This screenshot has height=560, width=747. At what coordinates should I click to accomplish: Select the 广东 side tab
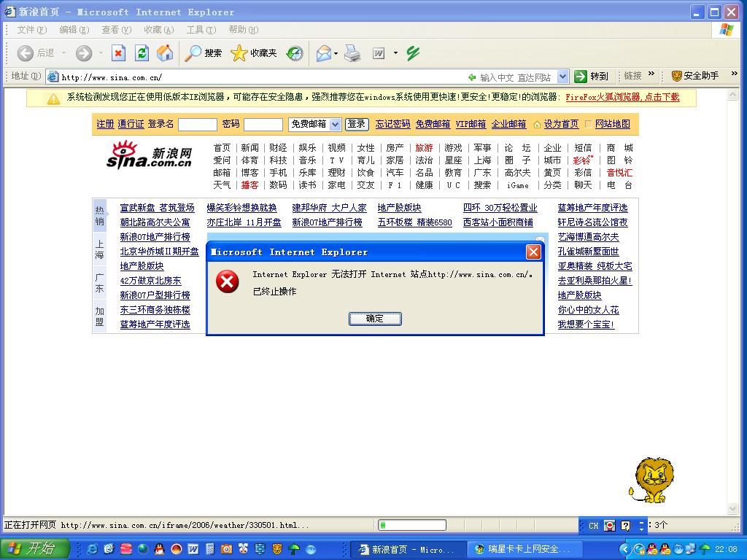click(99, 283)
